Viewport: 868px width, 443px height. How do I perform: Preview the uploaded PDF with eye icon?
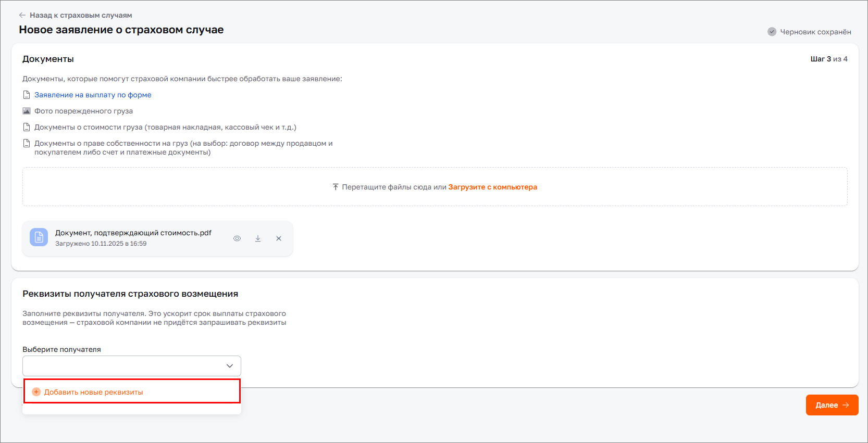tap(237, 238)
